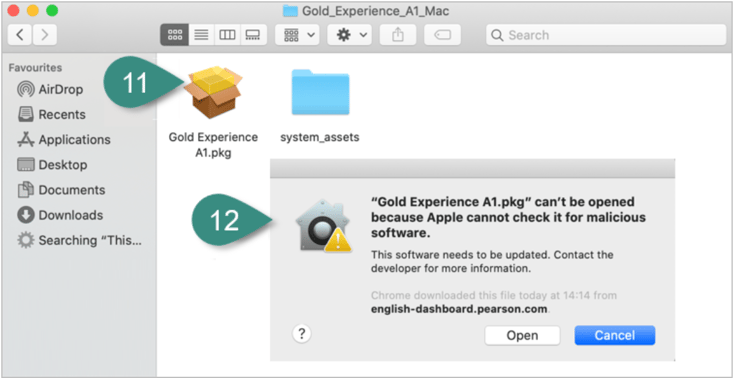This screenshot has width=734, height=378.
Task: Click the red close window button
Action: [x=14, y=10]
